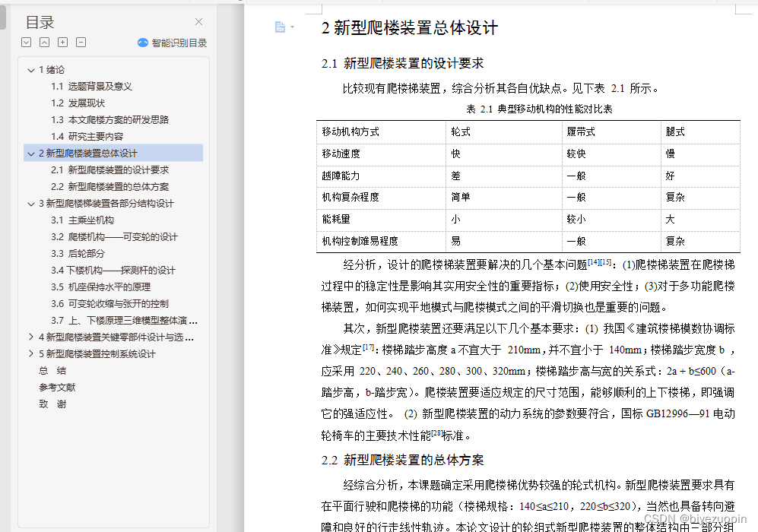Image resolution: width=758 pixels, height=532 pixels.
Task: Go to section 1.1 选题背景及意义
Action: coord(91,87)
